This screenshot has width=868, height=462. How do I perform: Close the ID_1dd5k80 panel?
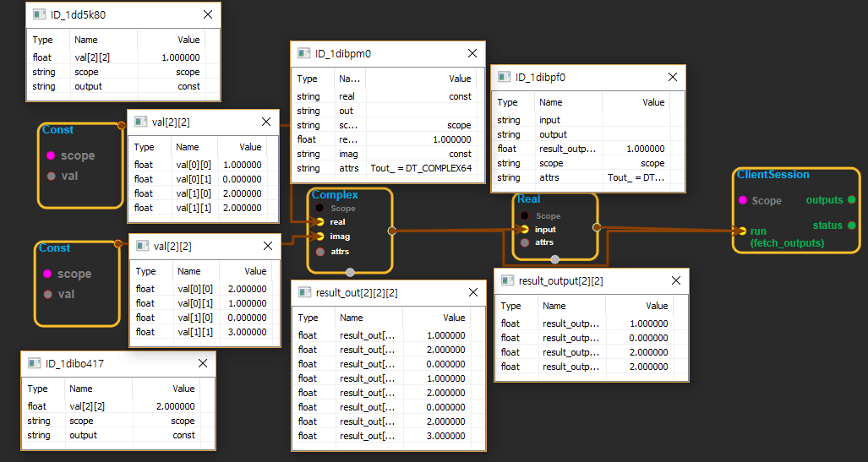point(208,15)
